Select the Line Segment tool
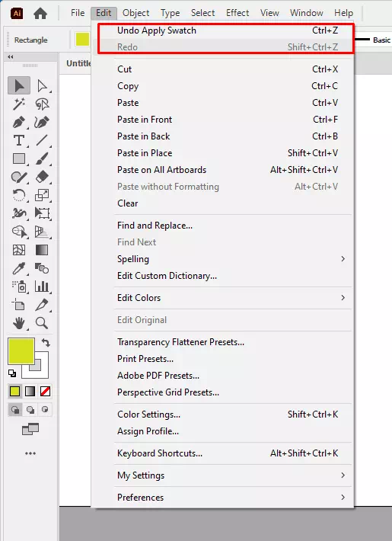This screenshot has width=392, height=541. pos(42,140)
